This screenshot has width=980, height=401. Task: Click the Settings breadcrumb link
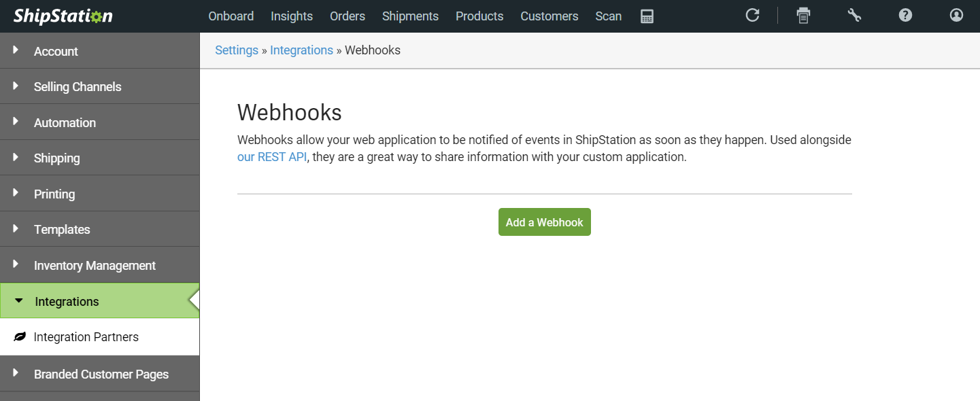[x=237, y=50]
